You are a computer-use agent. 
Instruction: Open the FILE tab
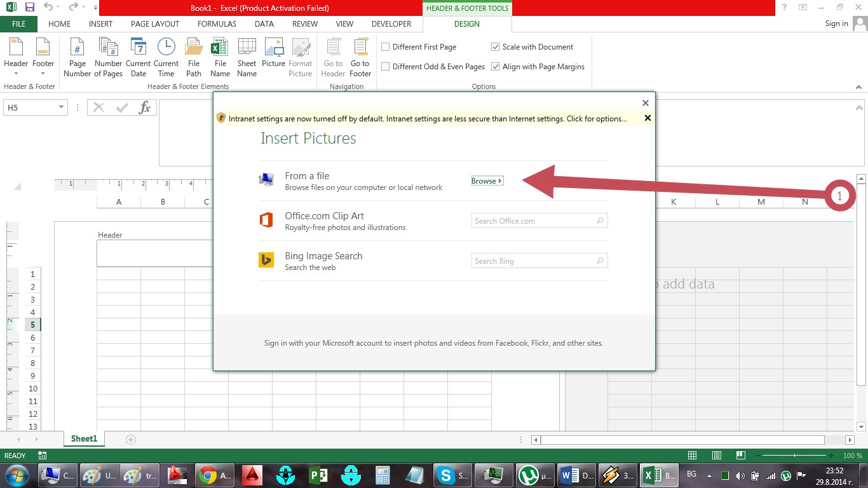(18, 24)
